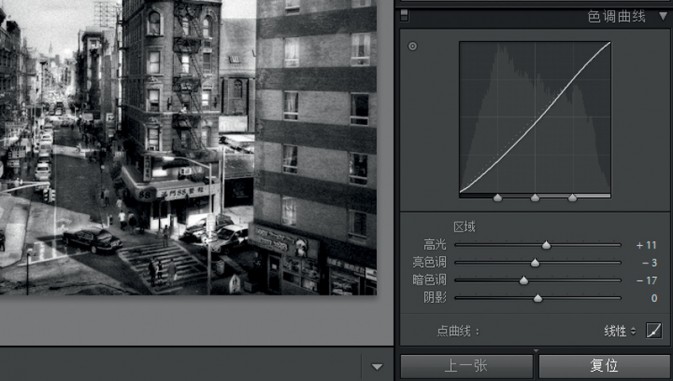The image size is (673, 381).
Task: Click the 阴影 shadows slider handle
Action: tap(538, 298)
